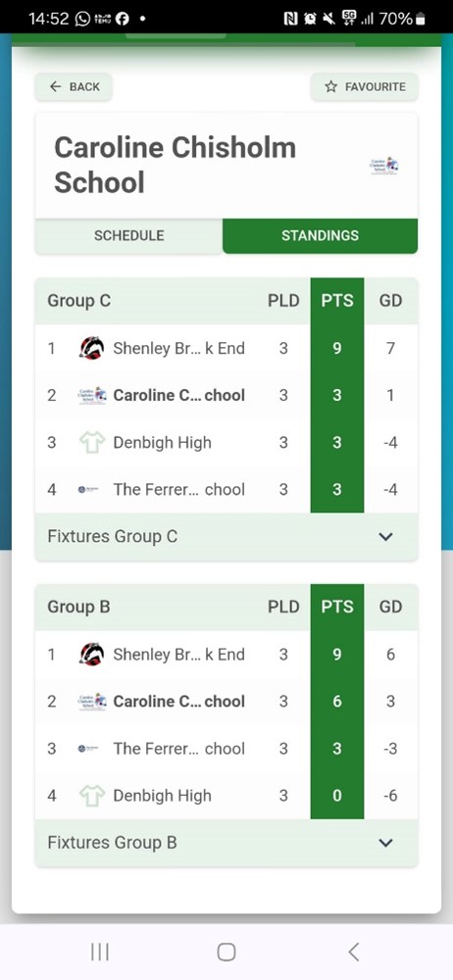Tap Android recent apps button
This screenshot has width=453, height=980.
(x=99, y=952)
